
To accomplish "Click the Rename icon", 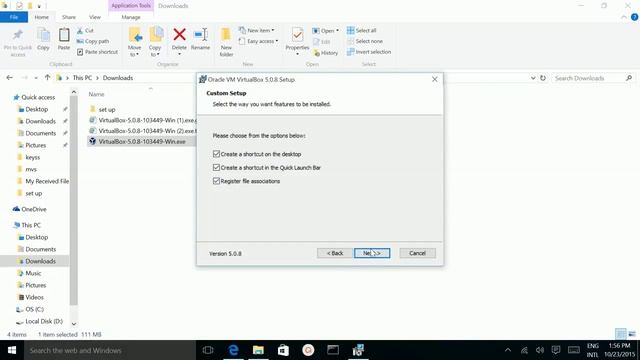I will [200, 35].
